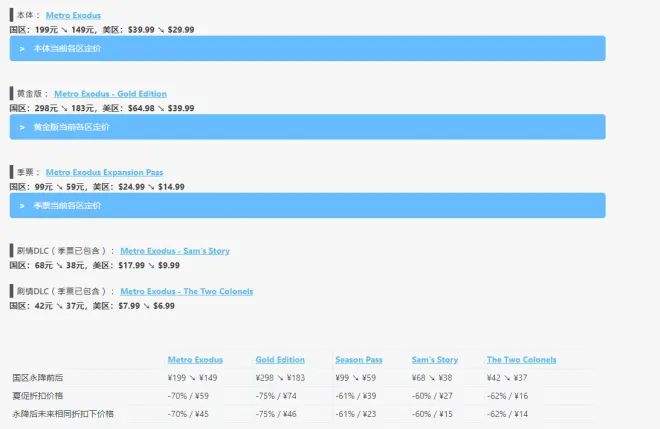Click The Two Colonels table column header link
This screenshot has height=429, width=660.
click(522, 360)
